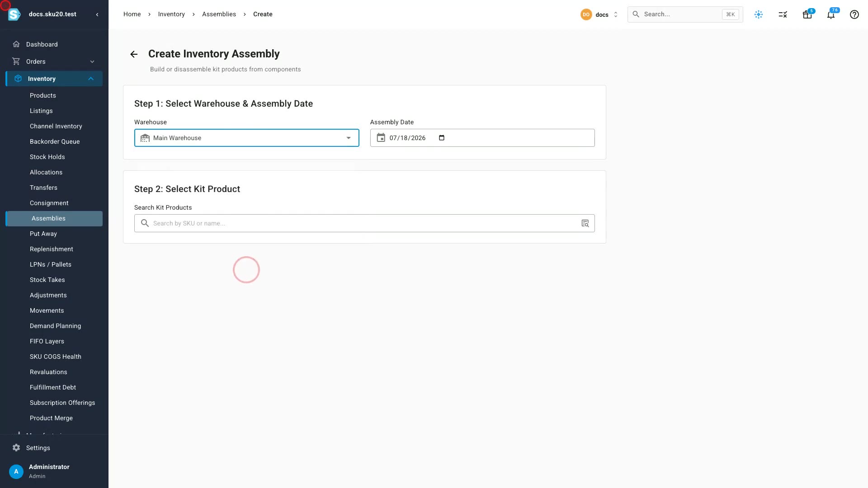
Task: Click the Home breadcrumb link
Action: pyautogui.click(x=132, y=14)
